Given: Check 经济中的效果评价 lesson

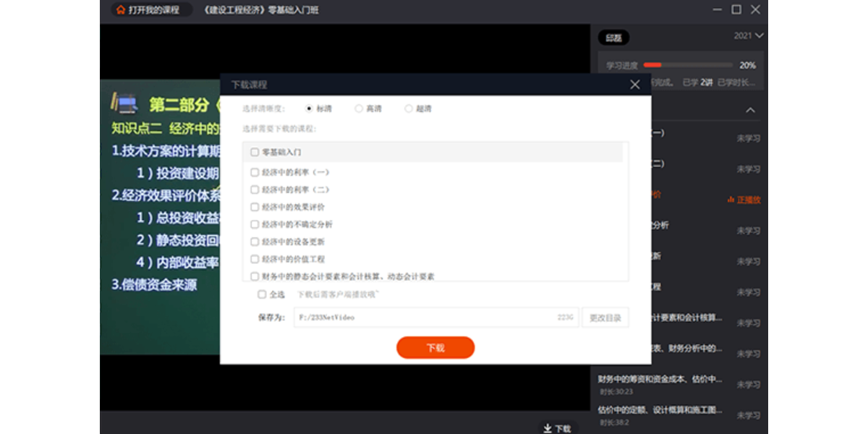Looking at the screenshot, I should tap(255, 207).
